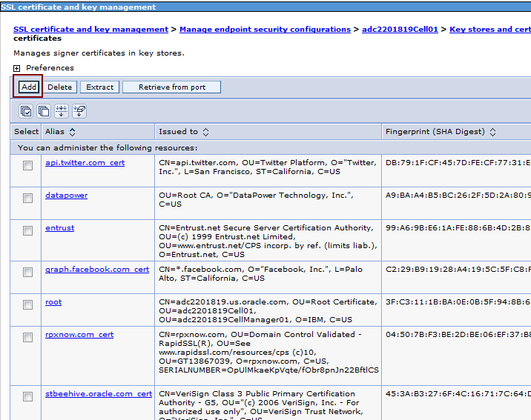The image size is (531, 420).
Task: Mark the graph.facebook.com_cert checkbox
Action: [x=27, y=273]
